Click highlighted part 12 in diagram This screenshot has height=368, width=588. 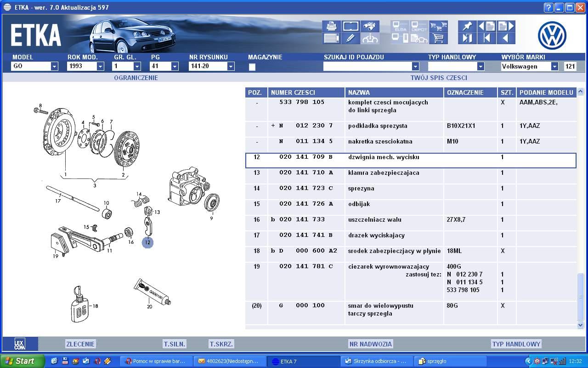click(x=147, y=242)
